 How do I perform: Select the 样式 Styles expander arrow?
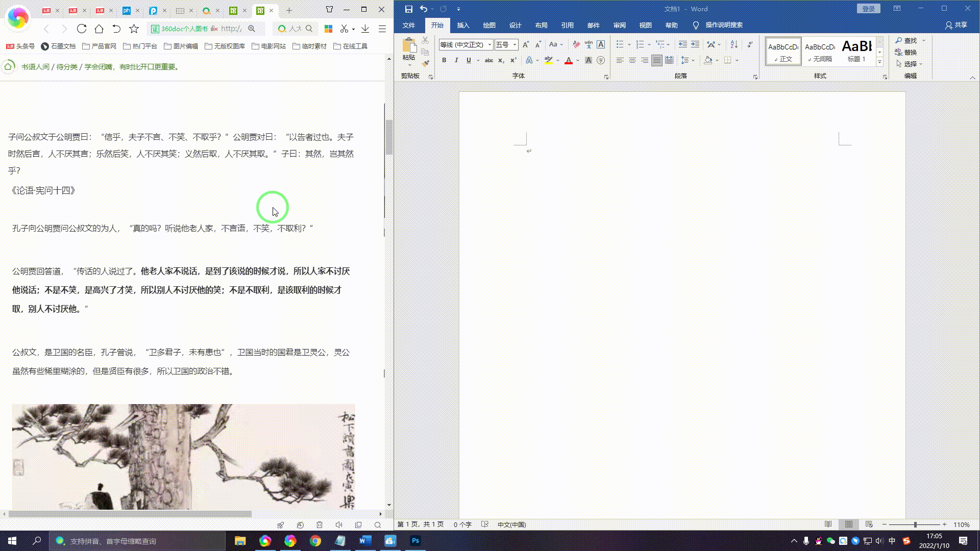tap(886, 76)
